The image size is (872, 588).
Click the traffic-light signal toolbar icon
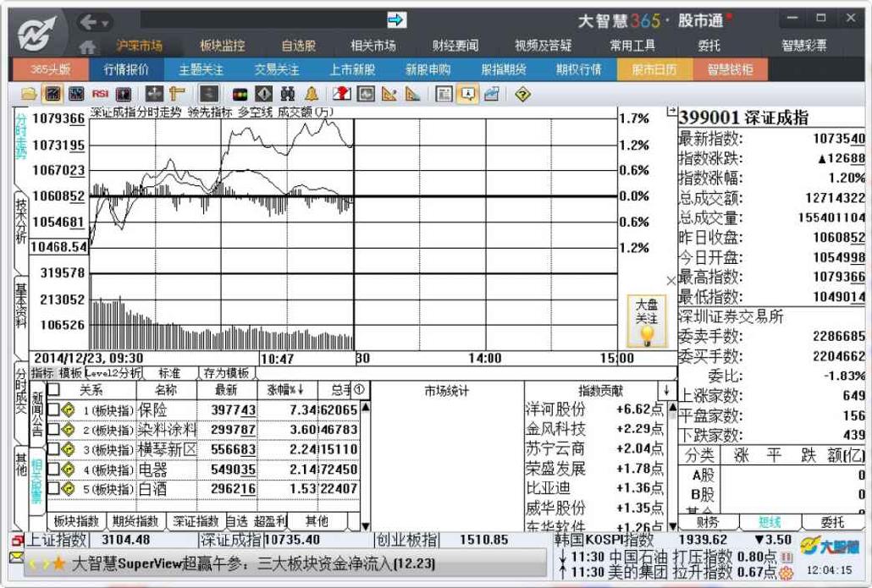click(x=240, y=94)
